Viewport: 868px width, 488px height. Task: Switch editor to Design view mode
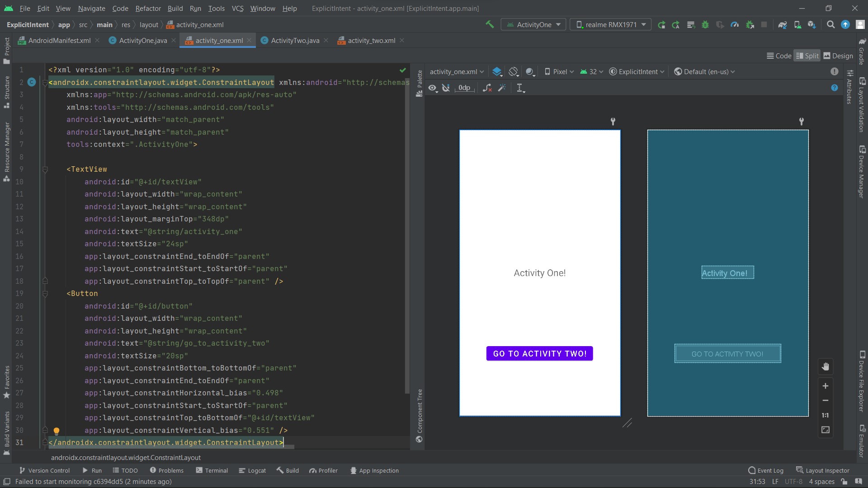click(838, 56)
